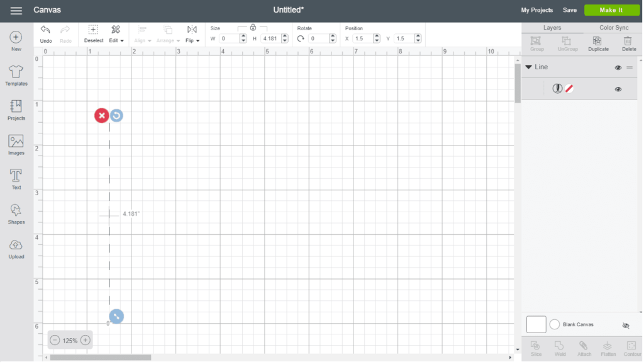This screenshot has height=364, width=644.
Task: Zoom in the canvas
Action: [86, 341]
